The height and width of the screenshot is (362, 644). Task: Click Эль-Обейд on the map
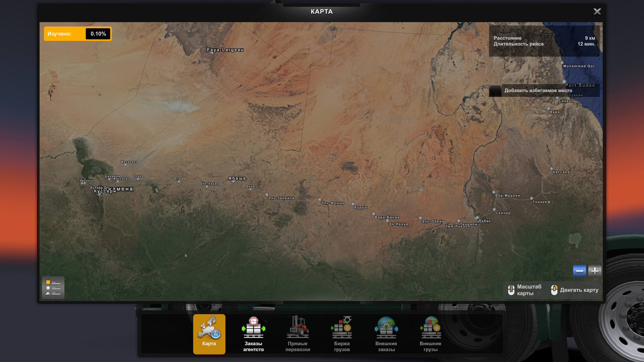[433, 221]
